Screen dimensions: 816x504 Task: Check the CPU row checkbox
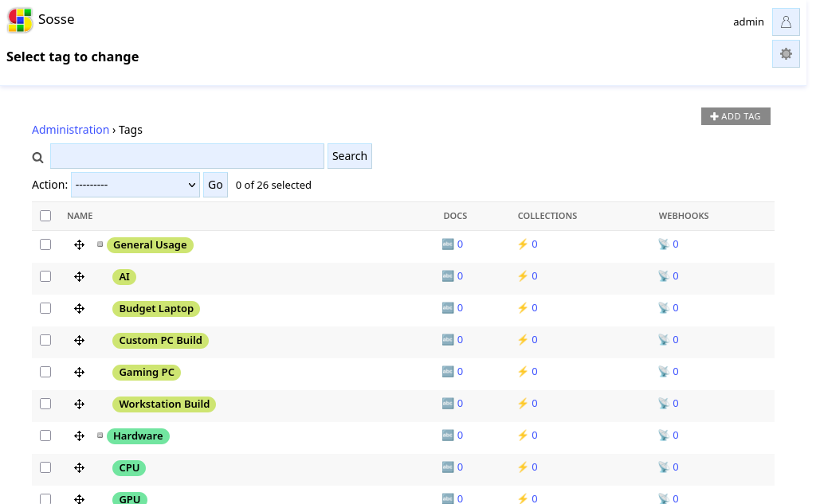pos(45,467)
